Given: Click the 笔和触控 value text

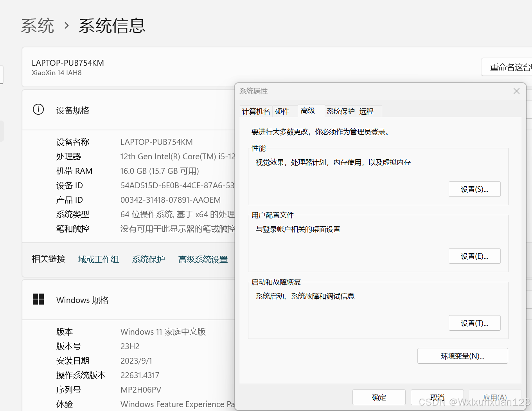Looking at the screenshot, I should tap(178, 229).
